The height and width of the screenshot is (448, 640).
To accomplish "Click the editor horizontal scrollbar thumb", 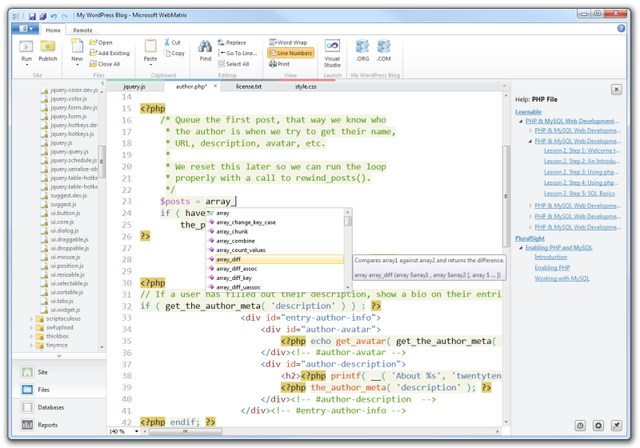I will click(x=186, y=431).
